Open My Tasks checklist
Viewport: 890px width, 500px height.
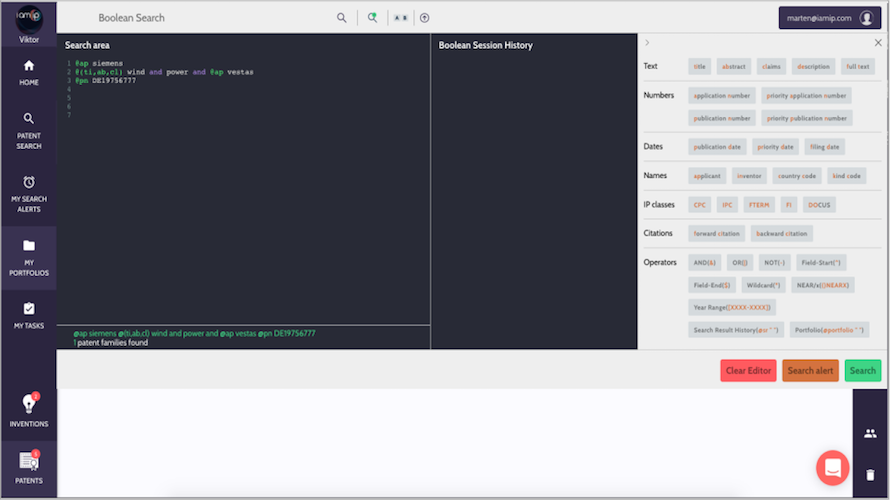point(28,315)
